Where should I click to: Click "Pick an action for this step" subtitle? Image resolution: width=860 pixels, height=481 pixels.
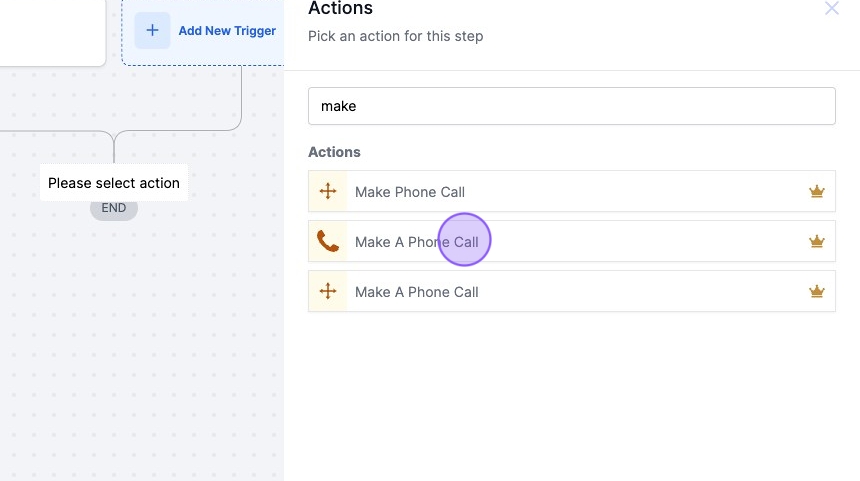(395, 36)
